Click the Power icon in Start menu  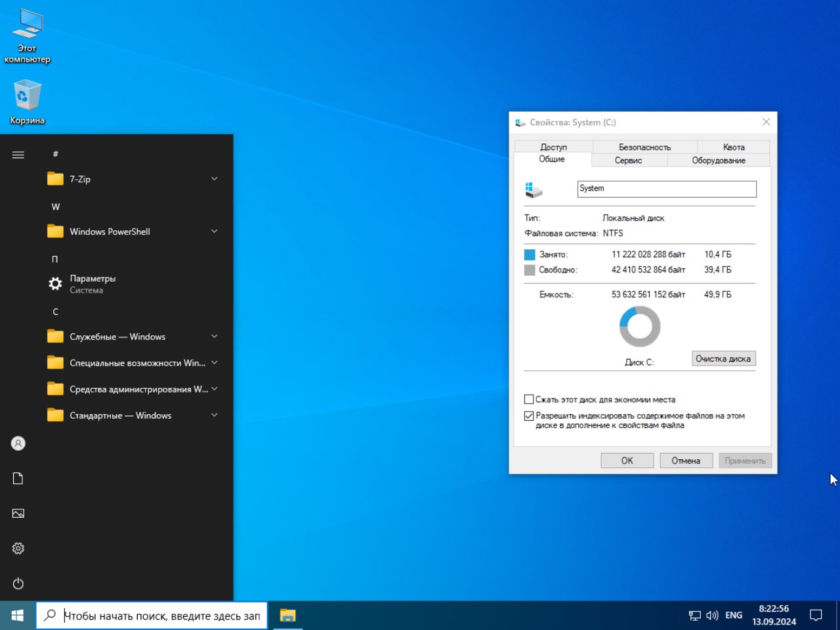click(18, 583)
